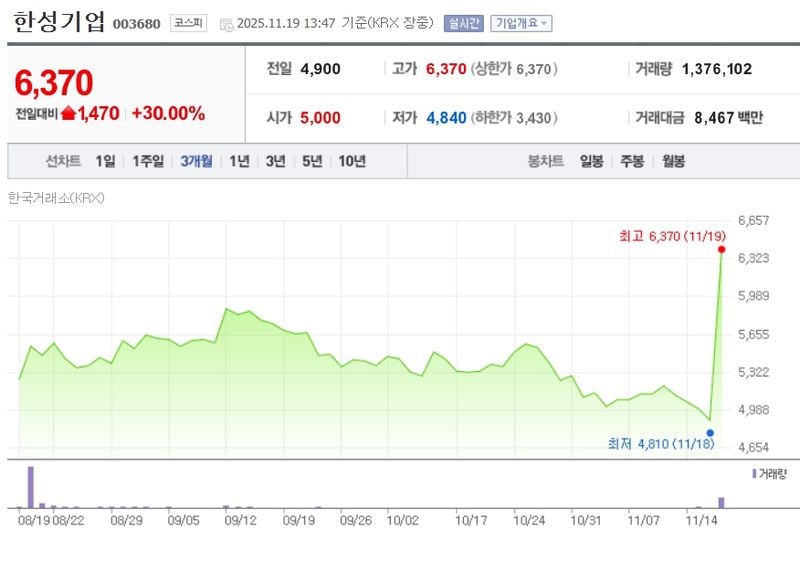The image size is (800, 584).
Task: Click the calendar icon beside the date
Action: tap(226, 24)
